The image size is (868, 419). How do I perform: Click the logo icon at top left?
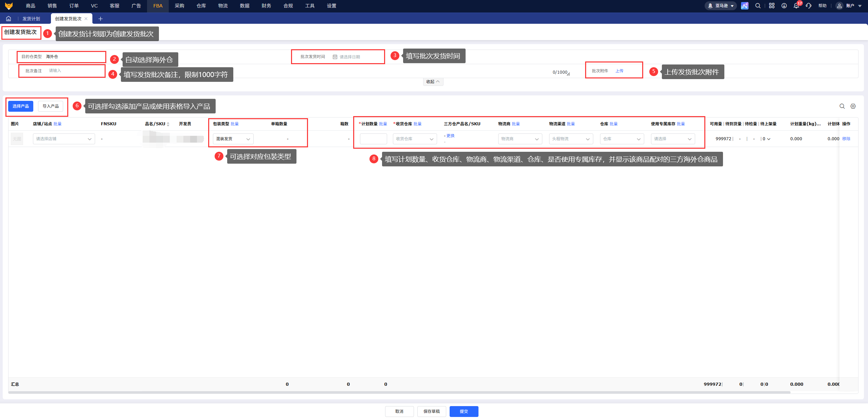(x=9, y=6)
